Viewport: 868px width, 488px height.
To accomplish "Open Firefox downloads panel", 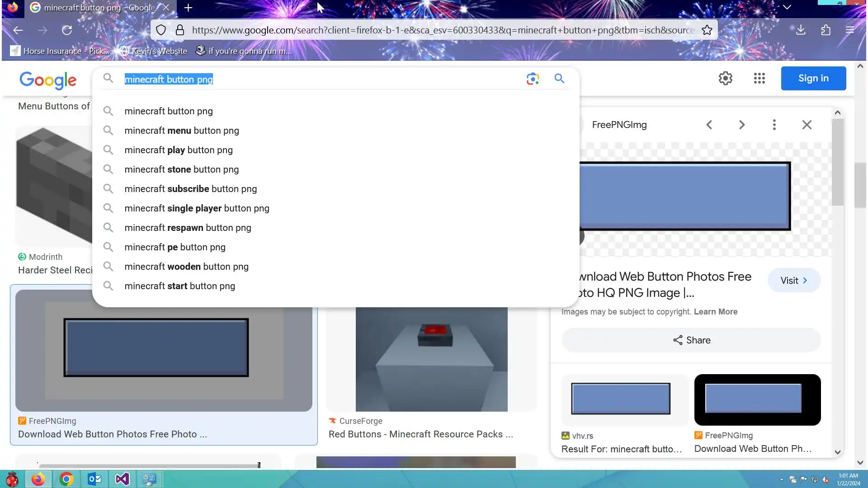I will 801,30.
